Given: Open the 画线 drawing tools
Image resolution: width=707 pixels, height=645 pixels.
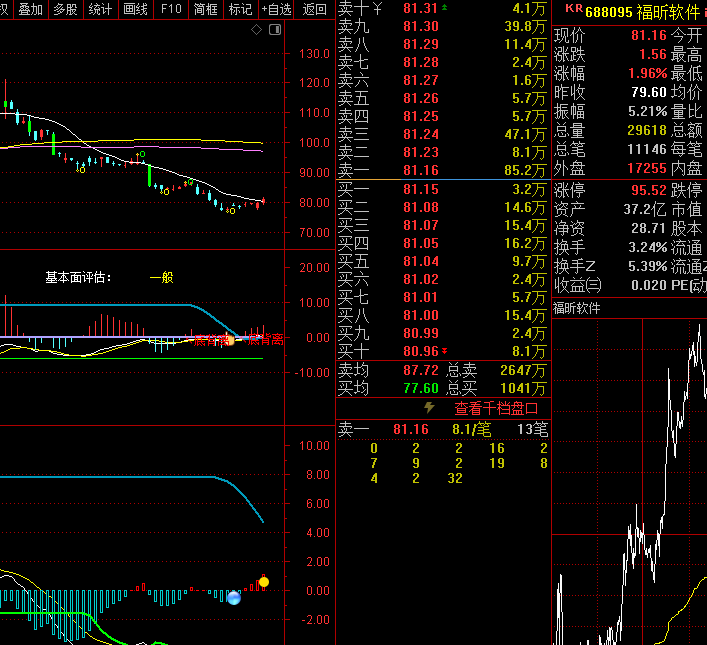Looking at the screenshot, I should point(135,9).
